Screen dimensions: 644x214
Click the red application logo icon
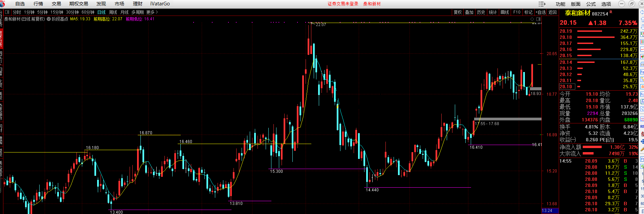(x=3, y=4)
